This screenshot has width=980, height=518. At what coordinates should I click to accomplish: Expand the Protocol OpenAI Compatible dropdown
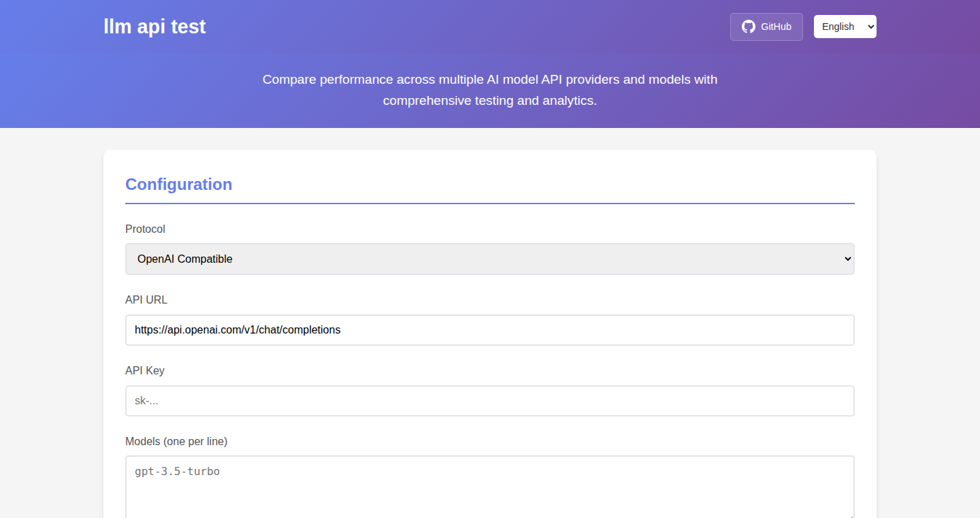(490, 259)
